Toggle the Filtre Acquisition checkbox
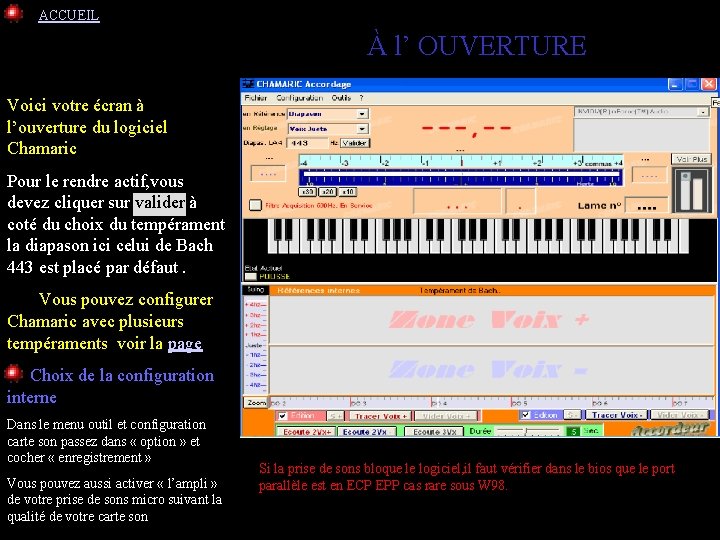720x540 pixels. tap(255, 205)
